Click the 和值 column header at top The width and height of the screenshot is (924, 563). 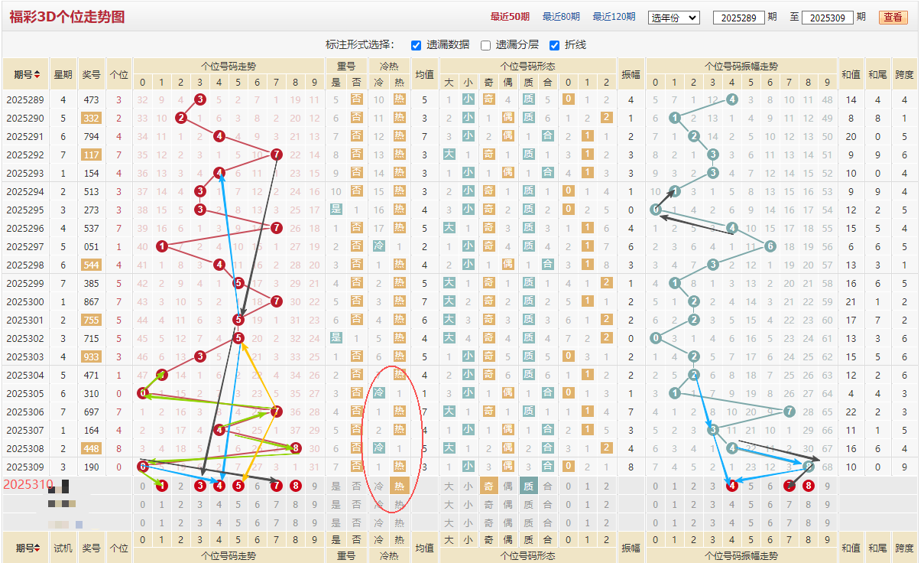[851, 75]
